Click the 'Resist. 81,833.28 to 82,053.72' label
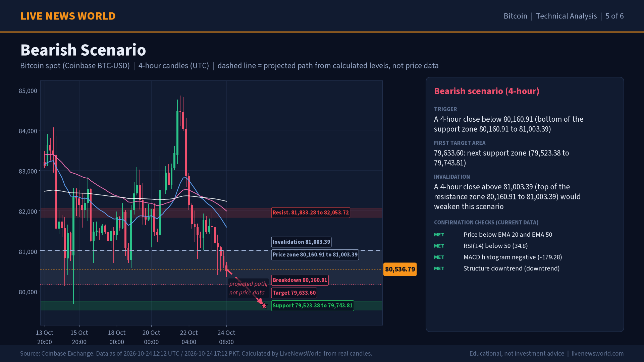Image resolution: width=644 pixels, height=362 pixels. point(311,213)
